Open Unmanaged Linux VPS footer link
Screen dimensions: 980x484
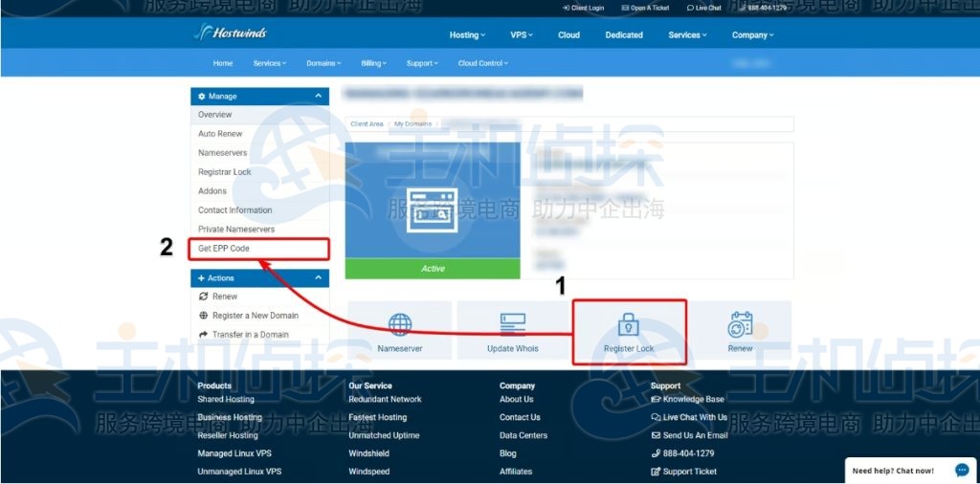pos(239,472)
